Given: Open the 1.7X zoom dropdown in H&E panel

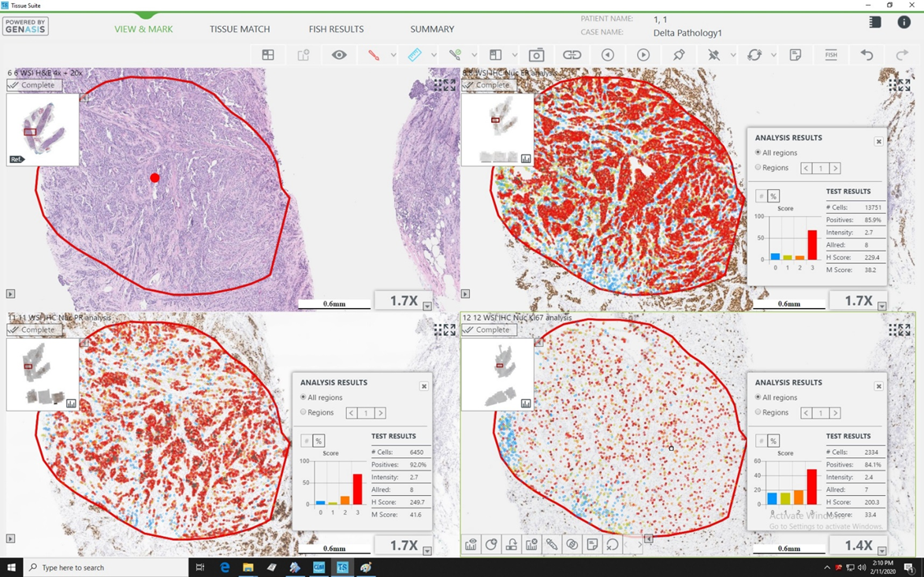Looking at the screenshot, I should [427, 307].
